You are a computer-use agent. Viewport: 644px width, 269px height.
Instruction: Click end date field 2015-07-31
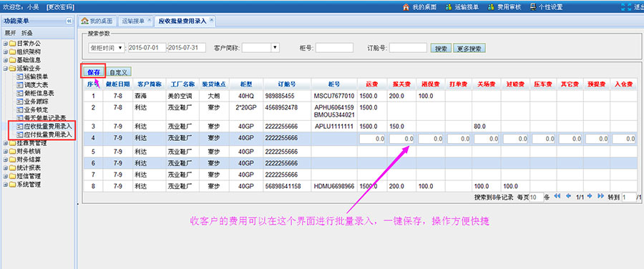(x=187, y=48)
